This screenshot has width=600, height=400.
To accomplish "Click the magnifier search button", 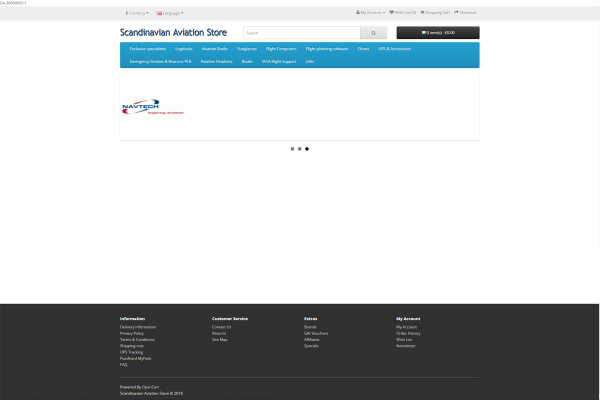I will coord(373,33).
